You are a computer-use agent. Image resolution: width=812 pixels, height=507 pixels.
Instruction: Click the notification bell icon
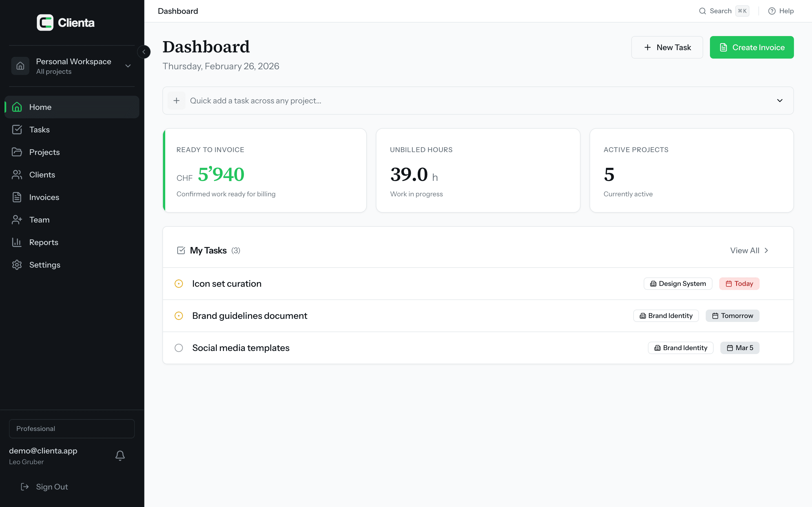pyautogui.click(x=120, y=455)
